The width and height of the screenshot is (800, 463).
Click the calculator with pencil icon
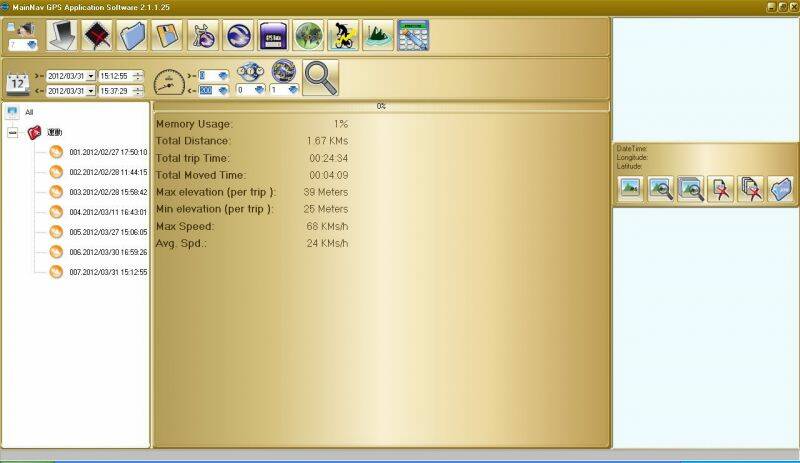point(412,36)
